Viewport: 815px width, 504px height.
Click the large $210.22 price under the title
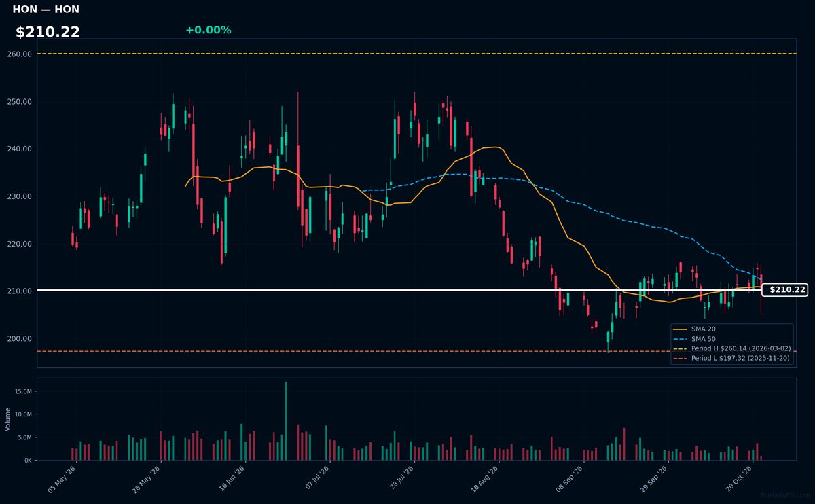point(48,32)
